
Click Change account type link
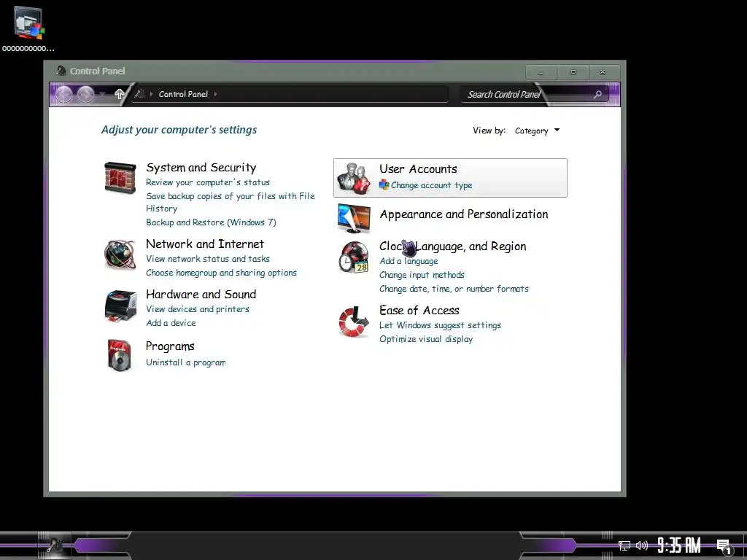(x=432, y=185)
